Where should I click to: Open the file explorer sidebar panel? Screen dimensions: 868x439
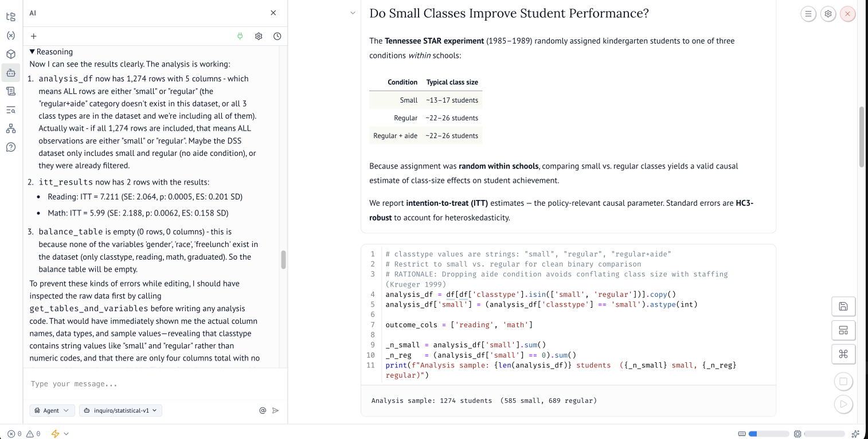[x=10, y=17]
